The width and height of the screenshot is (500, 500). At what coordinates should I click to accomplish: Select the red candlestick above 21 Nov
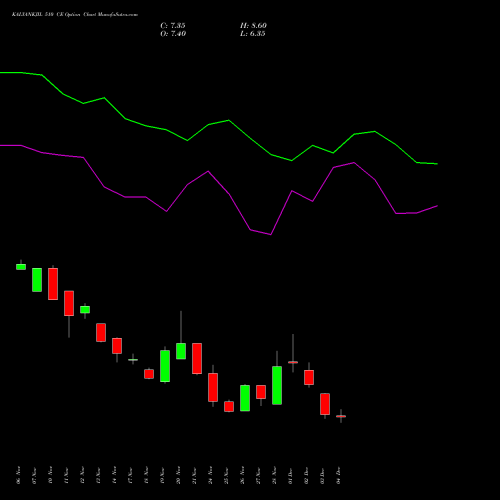click(197, 358)
